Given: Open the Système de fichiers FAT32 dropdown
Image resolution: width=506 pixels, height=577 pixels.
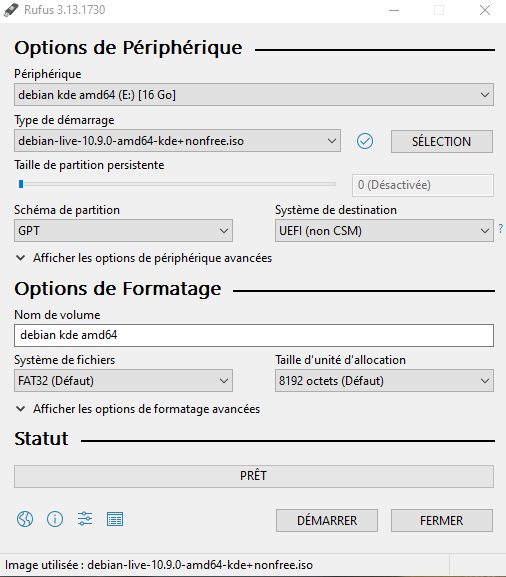Looking at the screenshot, I should pos(123,380).
